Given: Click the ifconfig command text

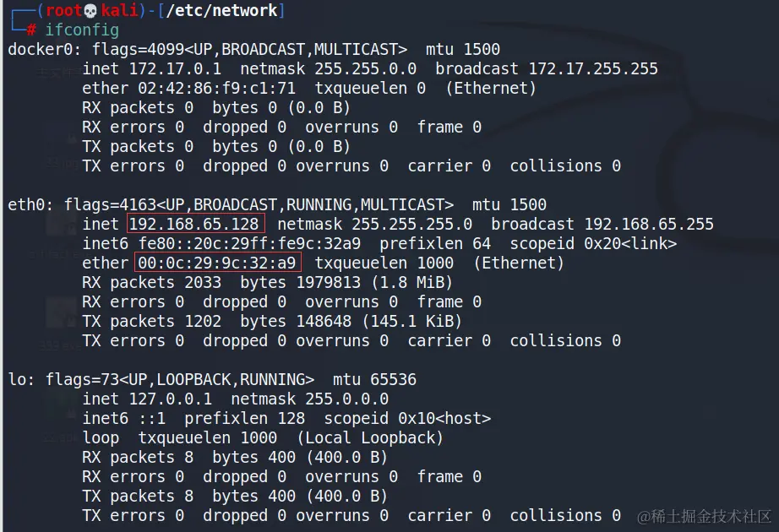Looking at the screenshot, I should (x=82, y=30).
